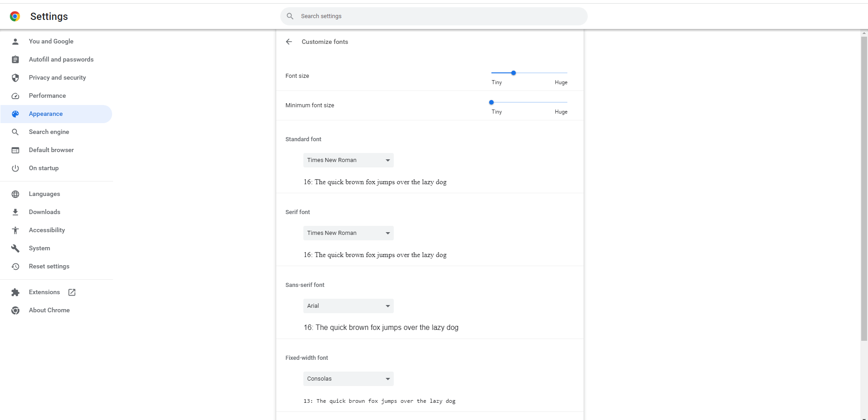Open About Chrome page

[57, 310]
